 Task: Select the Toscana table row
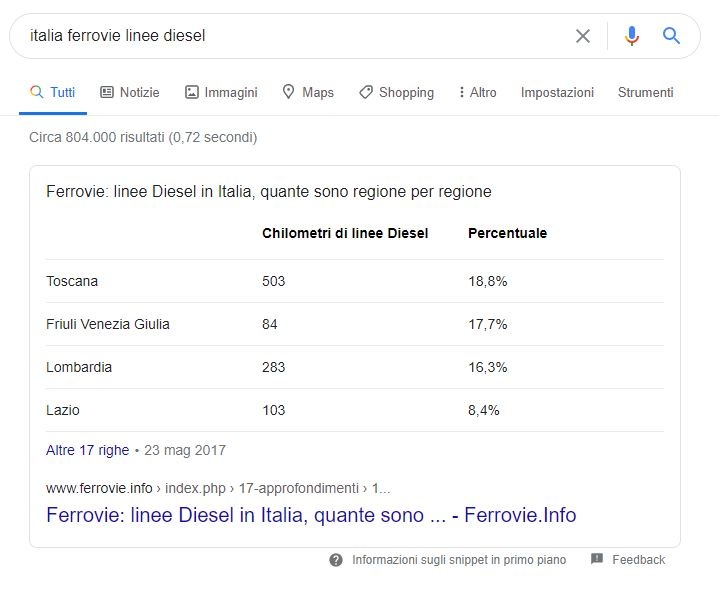tap(355, 281)
